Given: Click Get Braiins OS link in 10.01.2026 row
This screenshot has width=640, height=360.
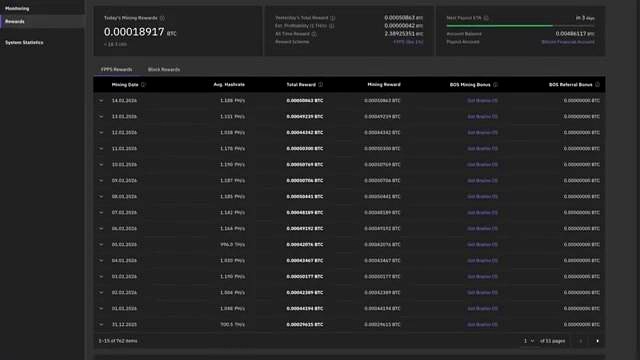Looking at the screenshot, I should 482,164.
